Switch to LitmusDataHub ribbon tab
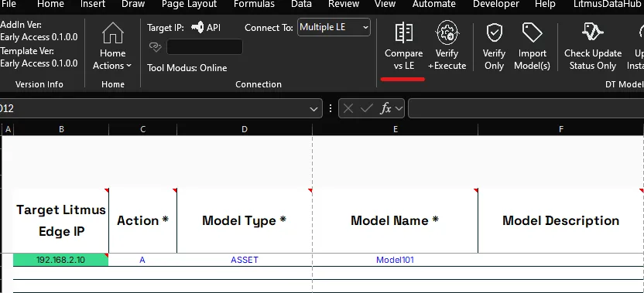 click(x=607, y=4)
